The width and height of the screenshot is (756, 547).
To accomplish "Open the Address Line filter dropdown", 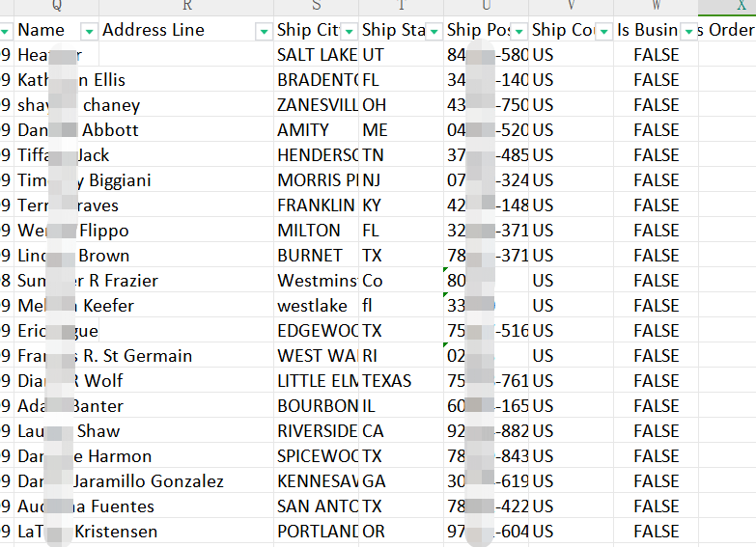I will click(264, 31).
